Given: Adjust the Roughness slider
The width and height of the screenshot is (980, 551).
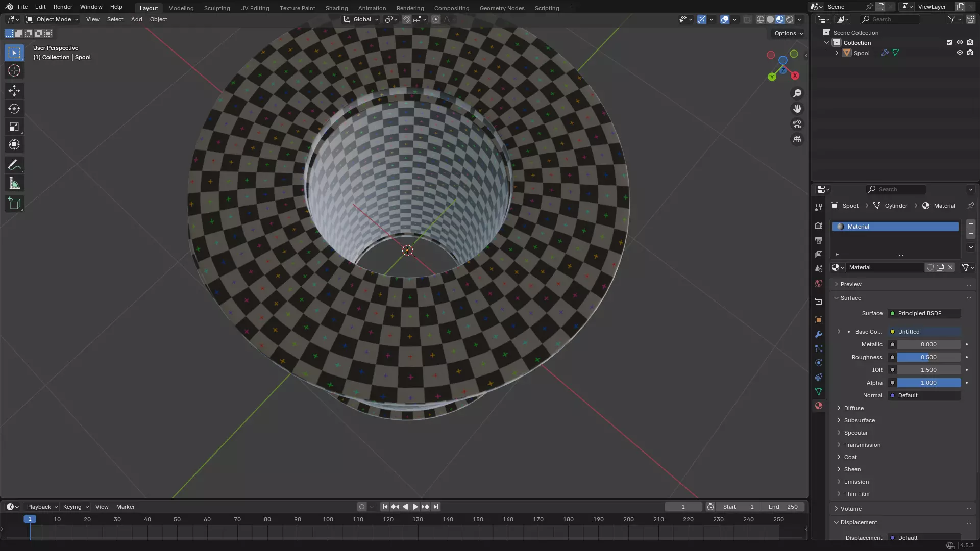Looking at the screenshot, I should click(928, 357).
